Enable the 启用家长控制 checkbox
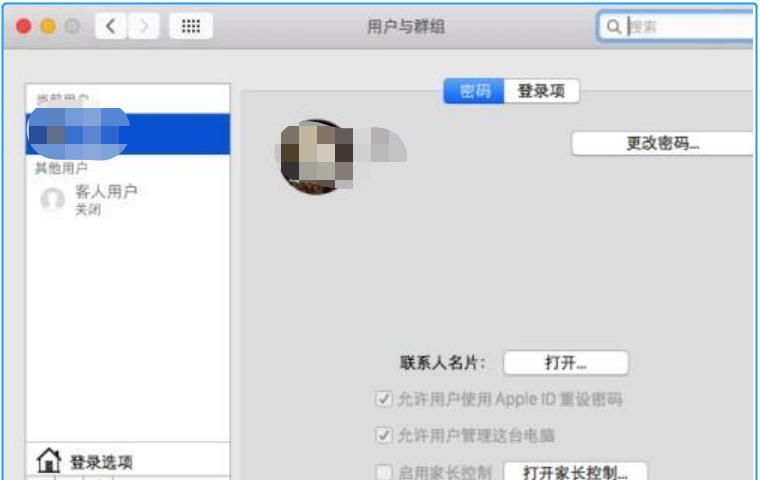 pyautogui.click(x=384, y=471)
